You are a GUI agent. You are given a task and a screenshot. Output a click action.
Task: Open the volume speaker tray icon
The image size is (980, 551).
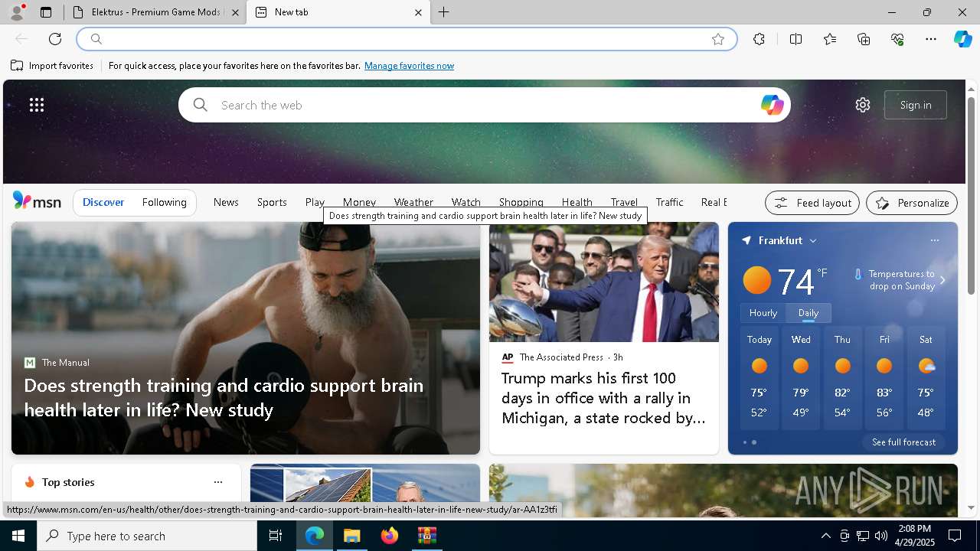point(880,536)
